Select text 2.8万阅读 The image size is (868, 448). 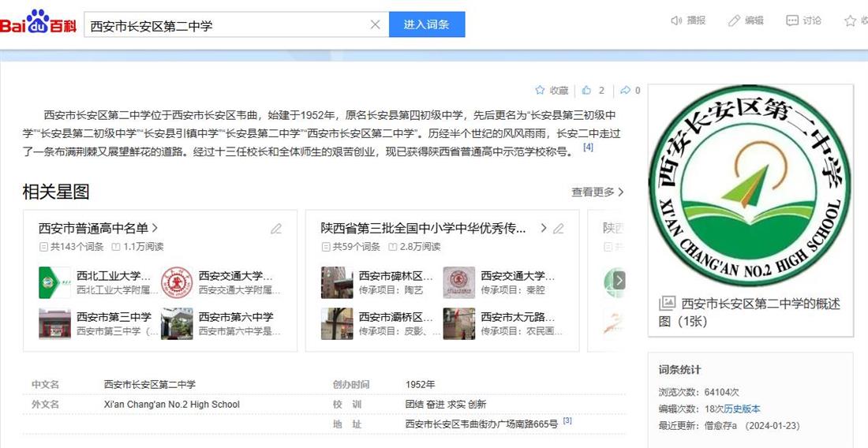(420, 247)
